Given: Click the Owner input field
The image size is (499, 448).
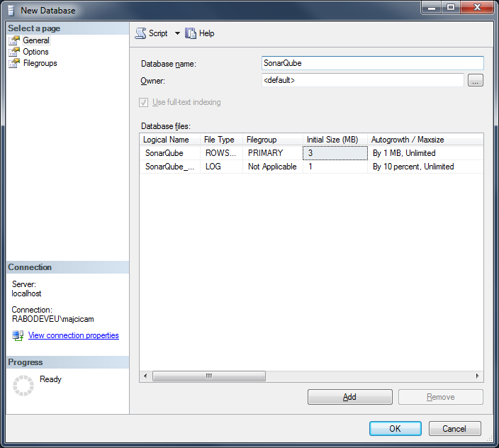Looking at the screenshot, I should click(362, 80).
